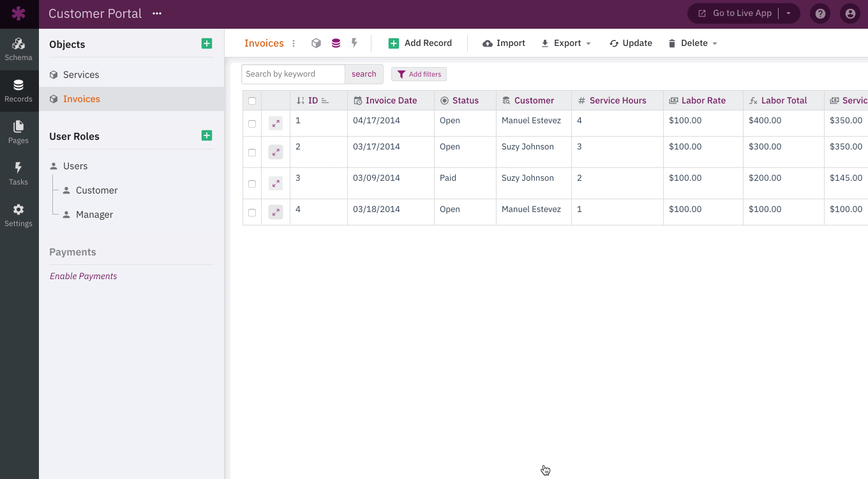Image resolution: width=868 pixels, height=479 pixels.
Task: Add a new user role with the green plus
Action: click(207, 135)
